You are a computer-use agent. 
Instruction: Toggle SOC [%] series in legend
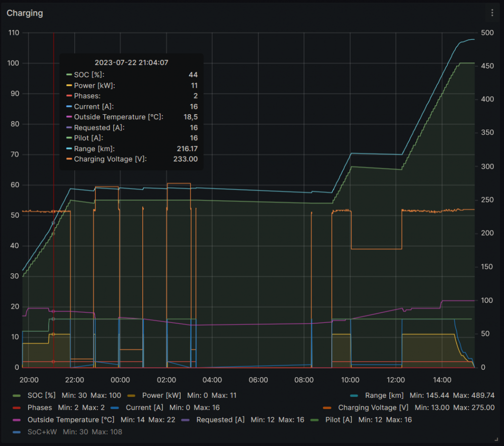pyautogui.click(x=41, y=395)
